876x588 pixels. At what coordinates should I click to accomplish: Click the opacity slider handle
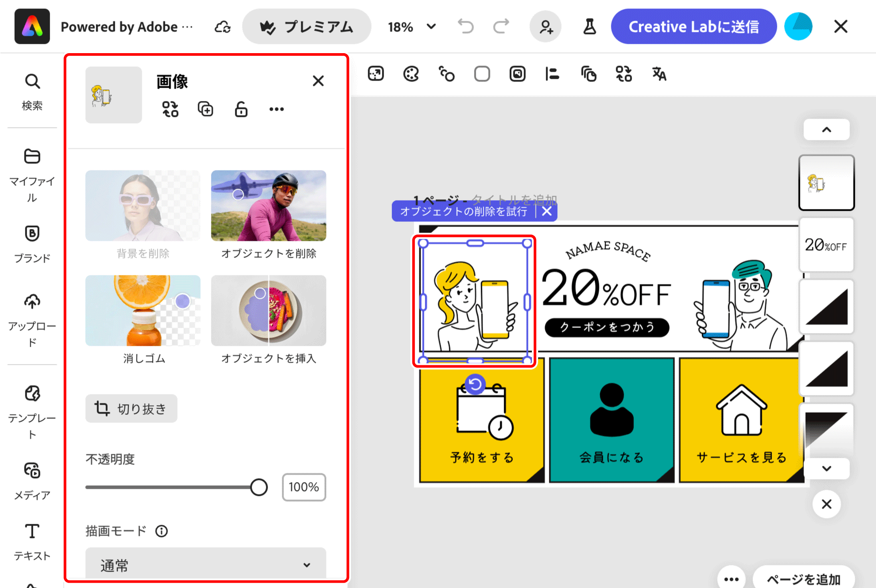point(259,487)
